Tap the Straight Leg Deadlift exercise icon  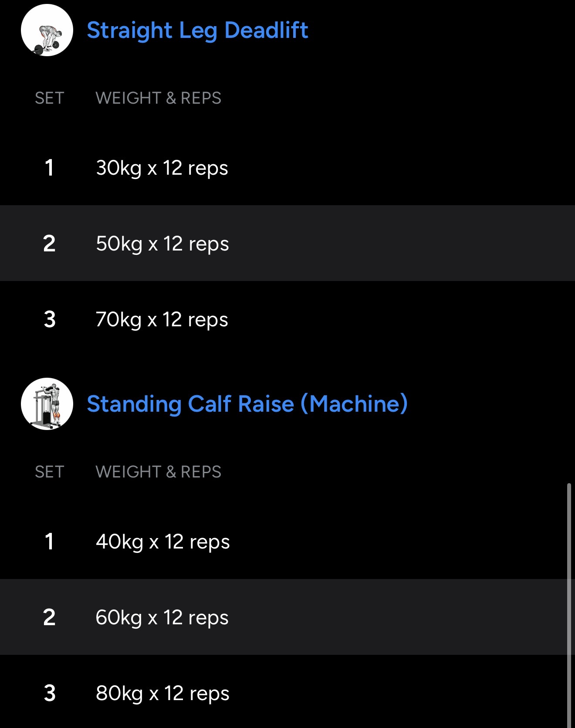[x=47, y=30]
